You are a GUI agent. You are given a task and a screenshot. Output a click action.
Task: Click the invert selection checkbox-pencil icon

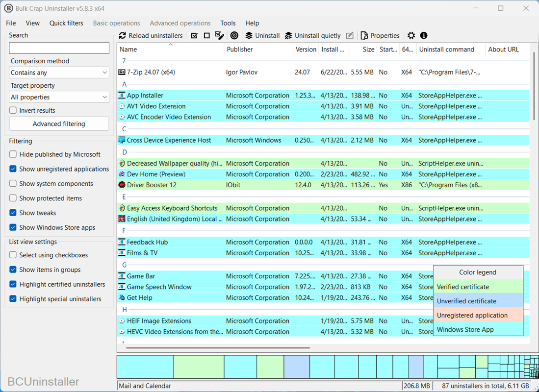[219, 36]
